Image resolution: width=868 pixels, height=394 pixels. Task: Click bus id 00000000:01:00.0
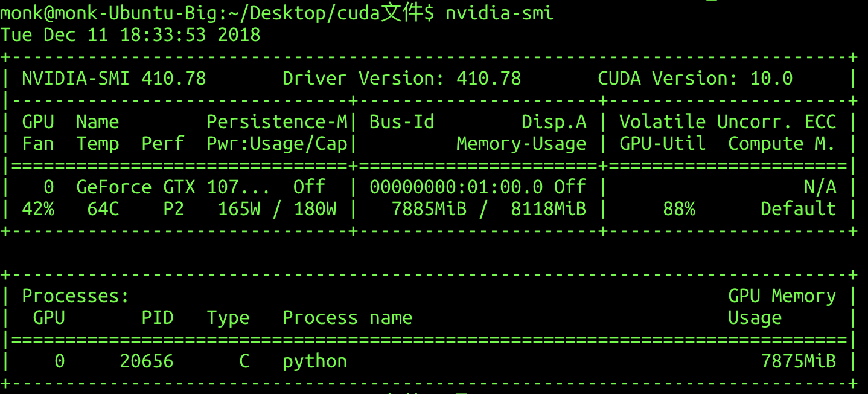[x=456, y=187]
